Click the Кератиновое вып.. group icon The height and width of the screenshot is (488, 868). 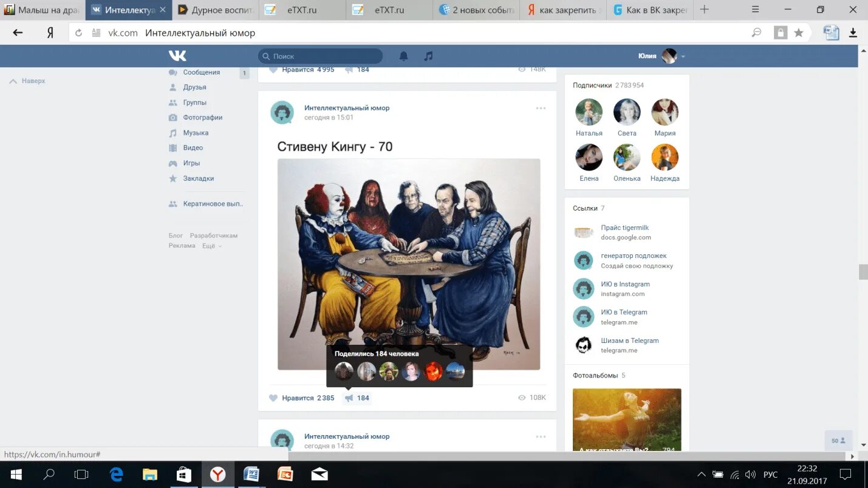tap(173, 204)
